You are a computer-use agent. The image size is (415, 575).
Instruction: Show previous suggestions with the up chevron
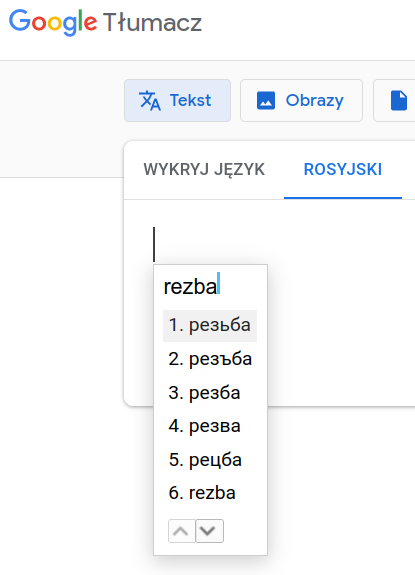[182, 531]
